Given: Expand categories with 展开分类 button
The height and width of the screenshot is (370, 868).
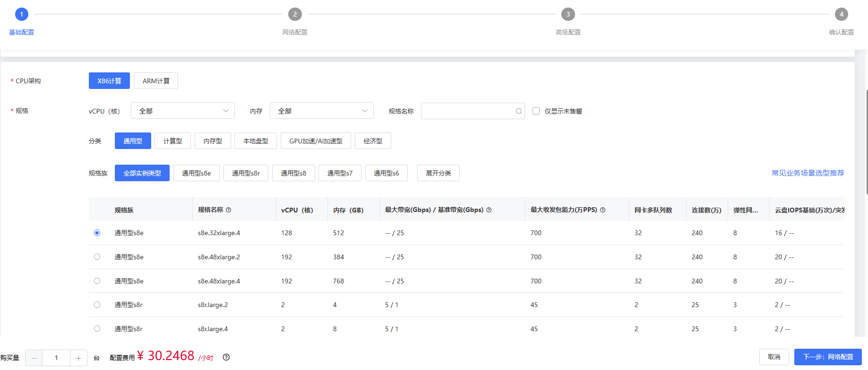Looking at the screenshot, I should click(x=438, y=173).
